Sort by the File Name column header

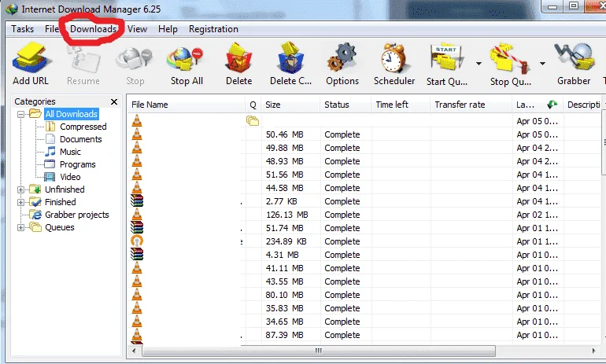tap(186, 105)
